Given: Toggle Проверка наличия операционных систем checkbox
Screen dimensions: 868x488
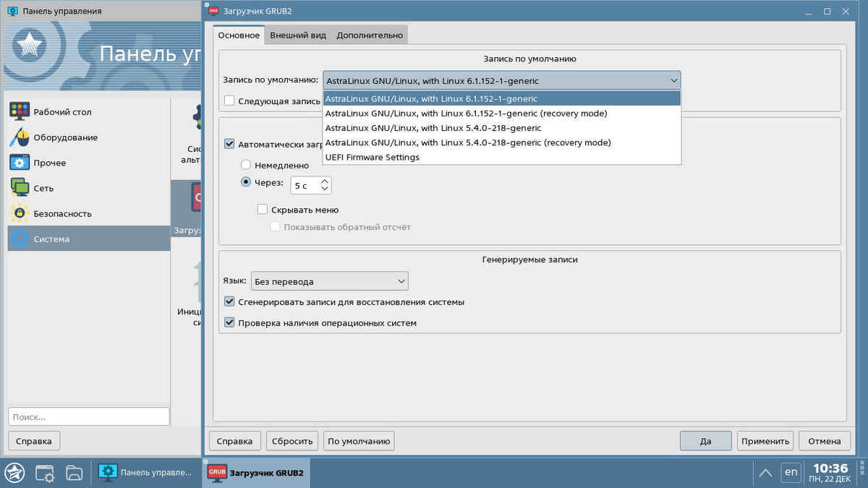Looking at the screenshot, I should 229,322.
